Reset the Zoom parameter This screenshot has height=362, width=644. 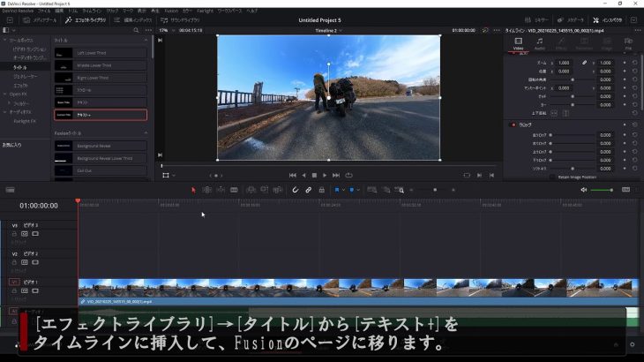634,63
